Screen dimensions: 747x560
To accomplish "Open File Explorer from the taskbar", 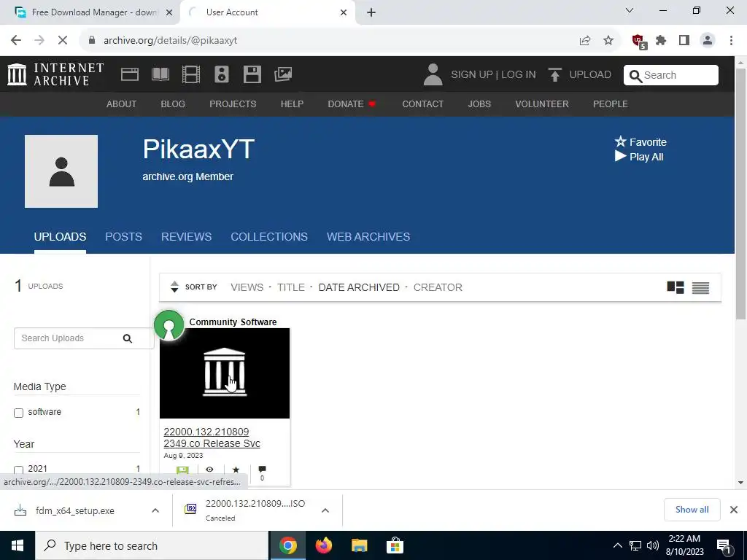I will coord(359,545).
